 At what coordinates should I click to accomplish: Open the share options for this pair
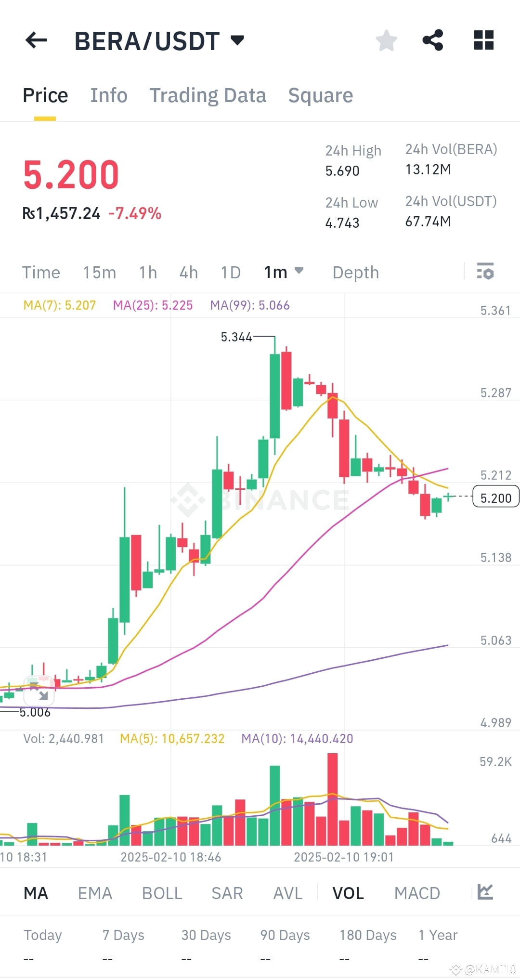pyautogui.click(x=433, y=40)
